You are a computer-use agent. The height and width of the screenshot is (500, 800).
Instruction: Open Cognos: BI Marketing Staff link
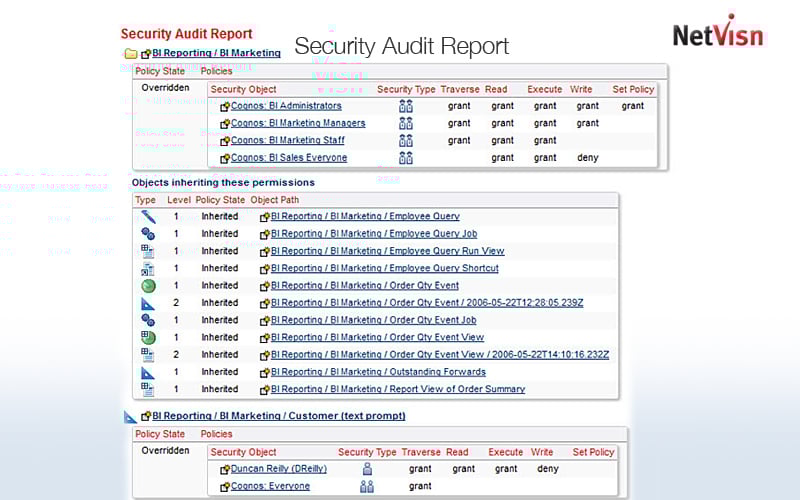tap(288, 140)
